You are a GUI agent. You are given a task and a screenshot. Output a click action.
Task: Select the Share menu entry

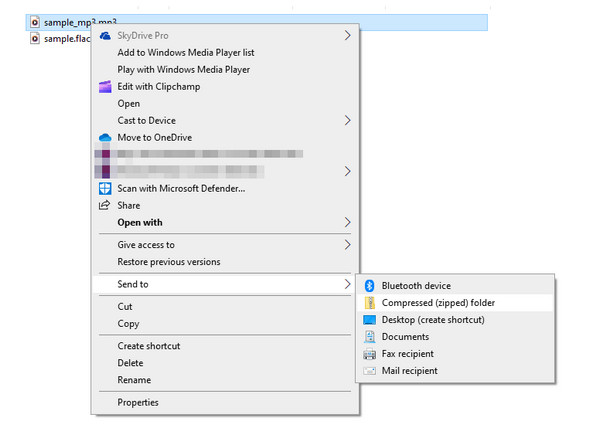225,205
